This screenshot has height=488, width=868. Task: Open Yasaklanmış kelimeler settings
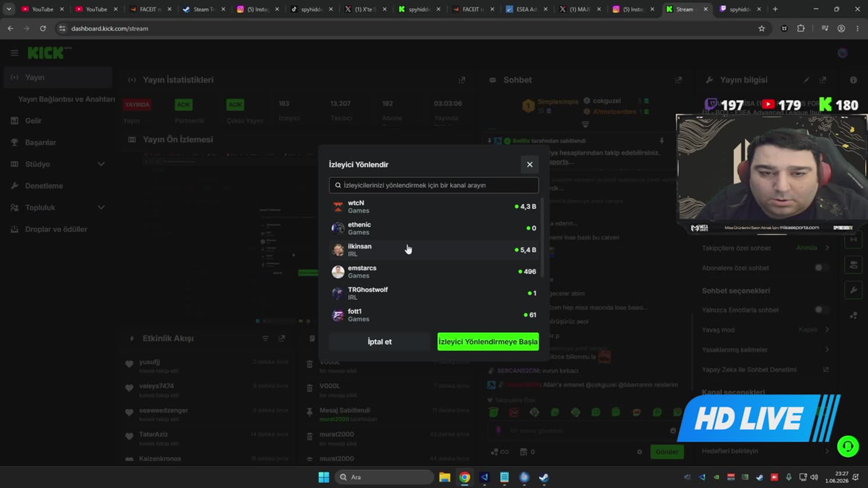(766, 350)
